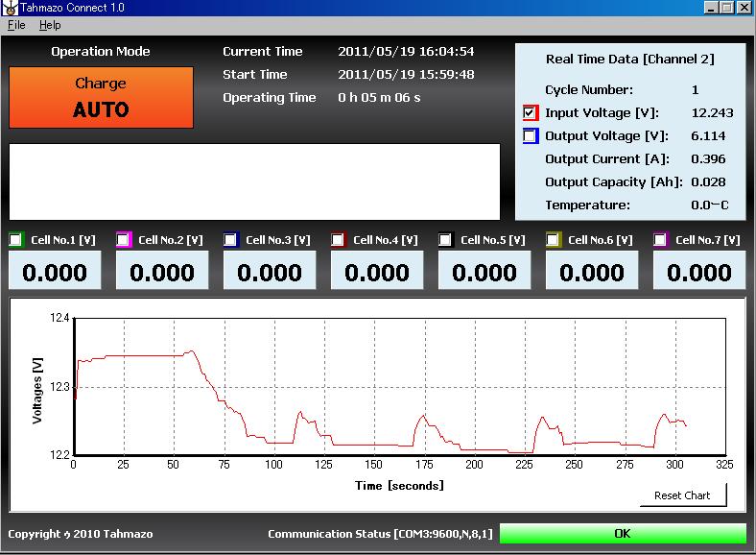Image resolution: width=756 pixels, height=555 pixels.
Task: Click the orange Charge AUTO mode panel
Action: coord(101,97)
